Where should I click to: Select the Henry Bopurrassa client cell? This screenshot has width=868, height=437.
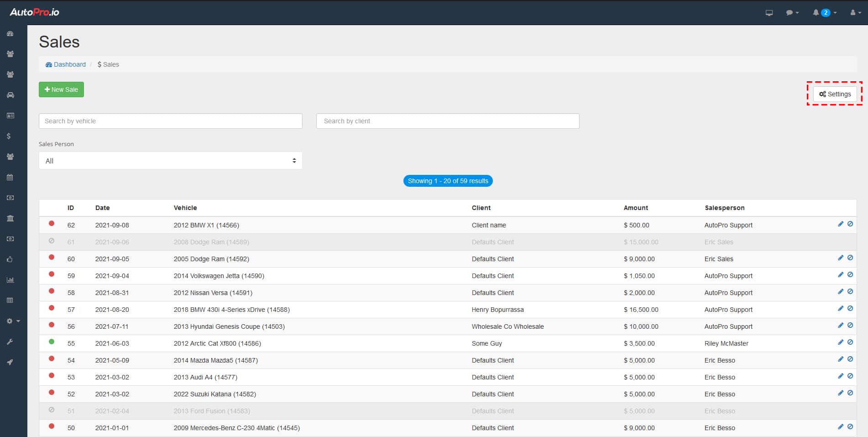(498, 310)
